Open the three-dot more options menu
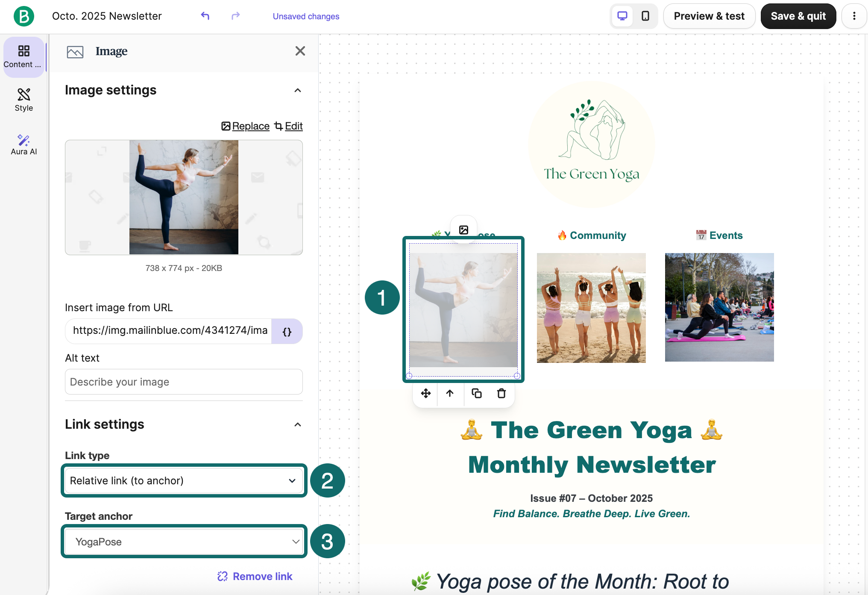The width and height of the screenshot is (868, 595). point(854,16)
